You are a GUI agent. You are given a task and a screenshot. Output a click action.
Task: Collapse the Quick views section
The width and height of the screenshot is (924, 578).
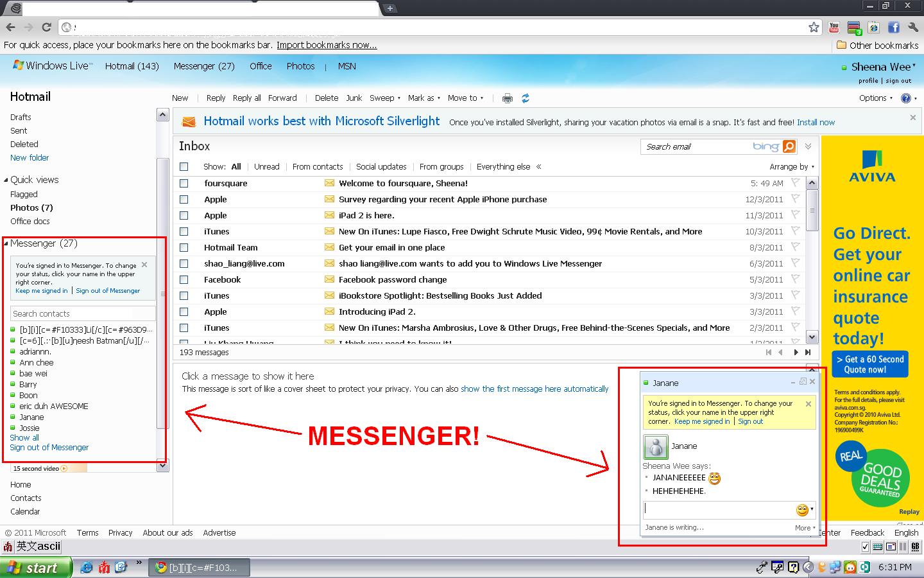pos(6,180)
